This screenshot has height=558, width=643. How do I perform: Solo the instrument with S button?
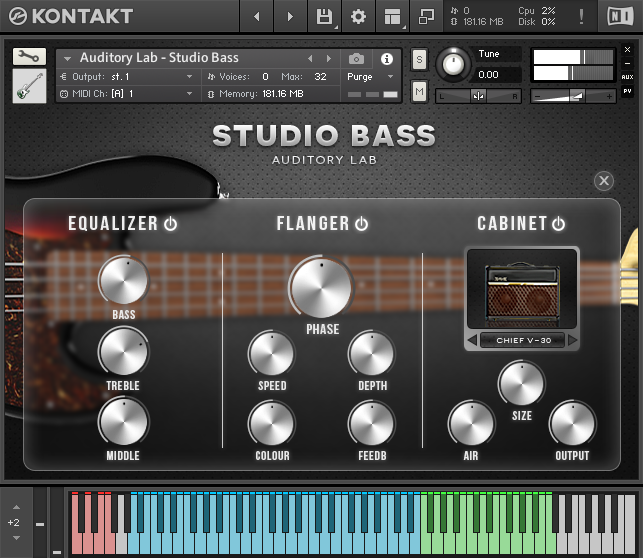click(x=419, y=58)
